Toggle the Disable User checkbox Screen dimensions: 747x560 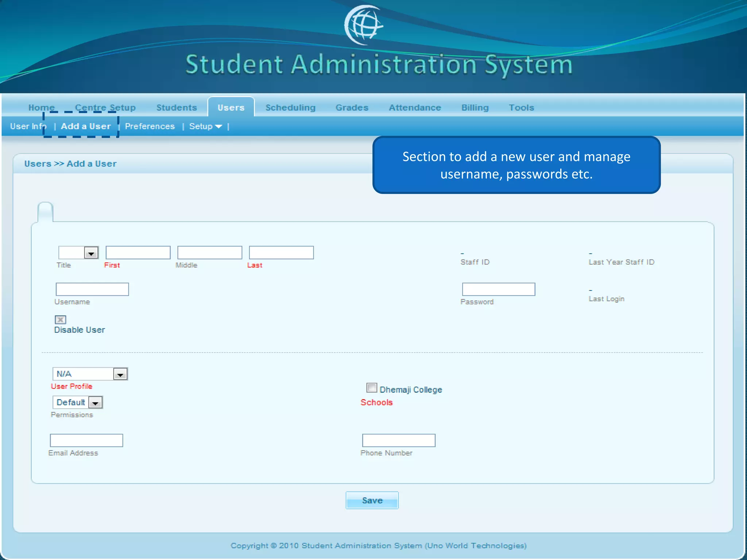tap(60, 320)
